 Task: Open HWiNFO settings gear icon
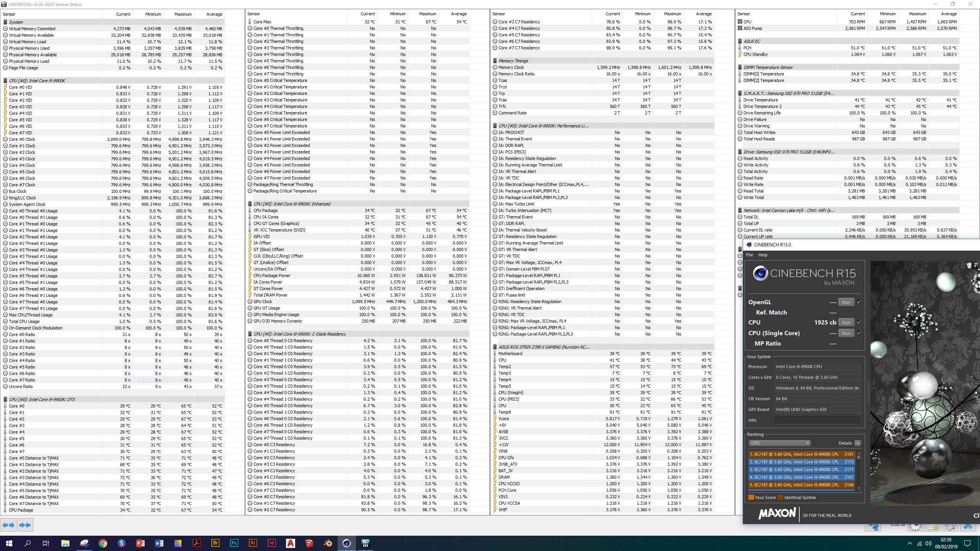[x=951, y=528]
